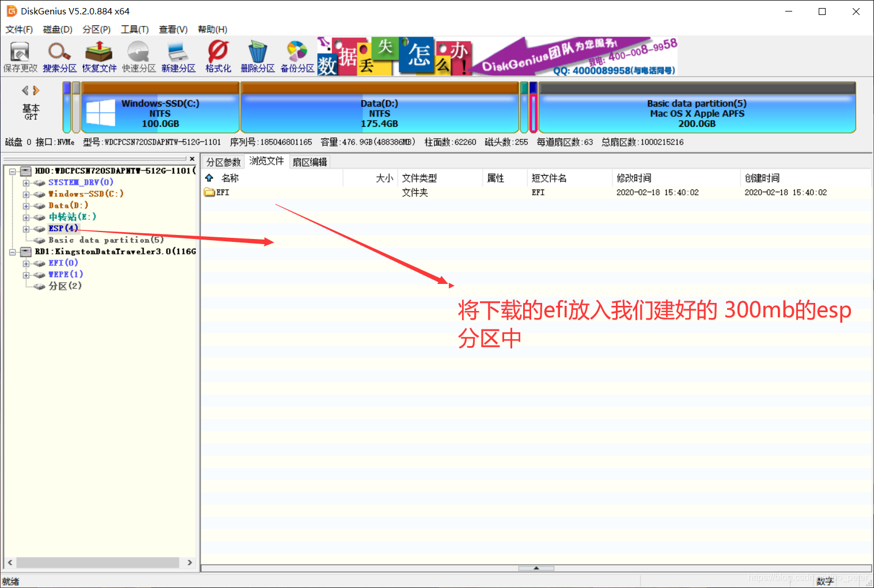Select the Data(D:) partition block

click(x=379, y=109)
